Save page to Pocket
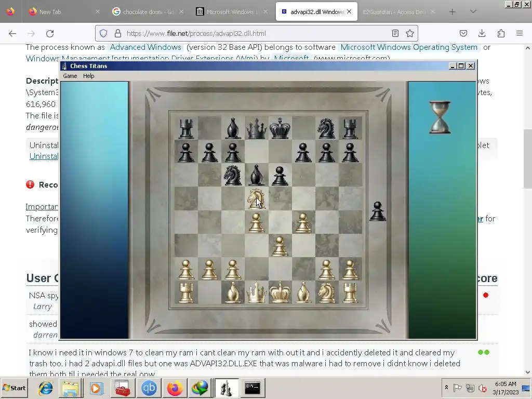Image resolution: width=532 pixels, height=399 pixels. tap(463, 33)
